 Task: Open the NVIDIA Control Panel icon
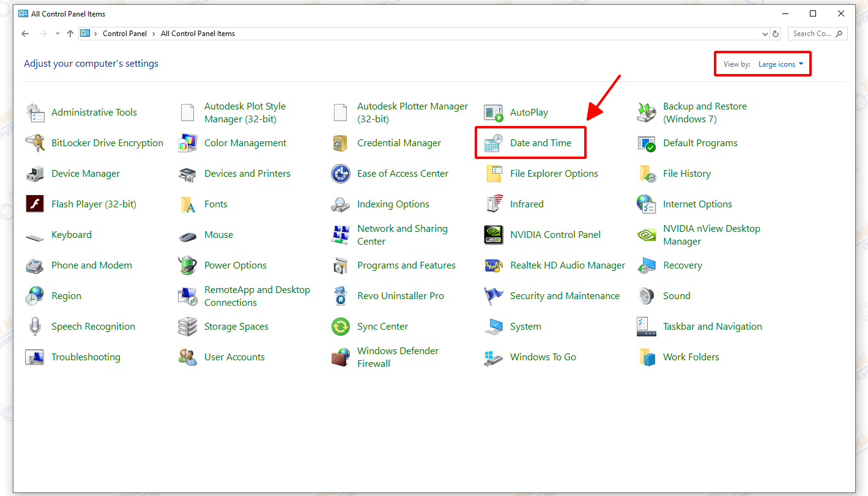[x=493, y=235]
